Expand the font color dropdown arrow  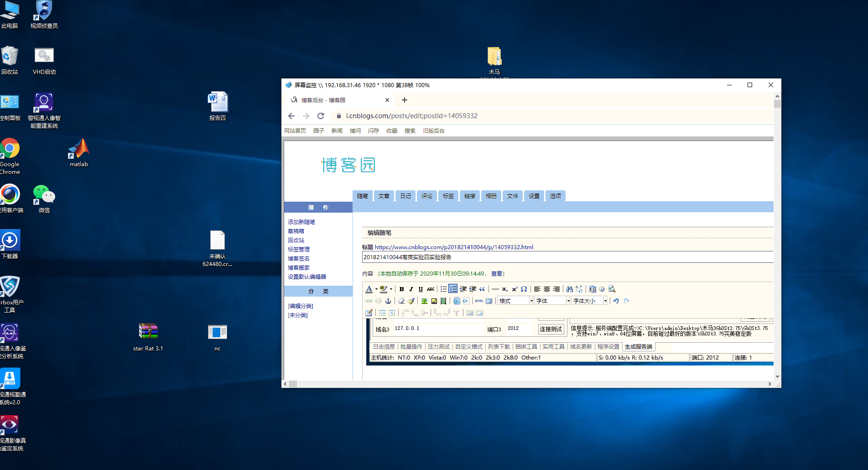coord(376,289)
